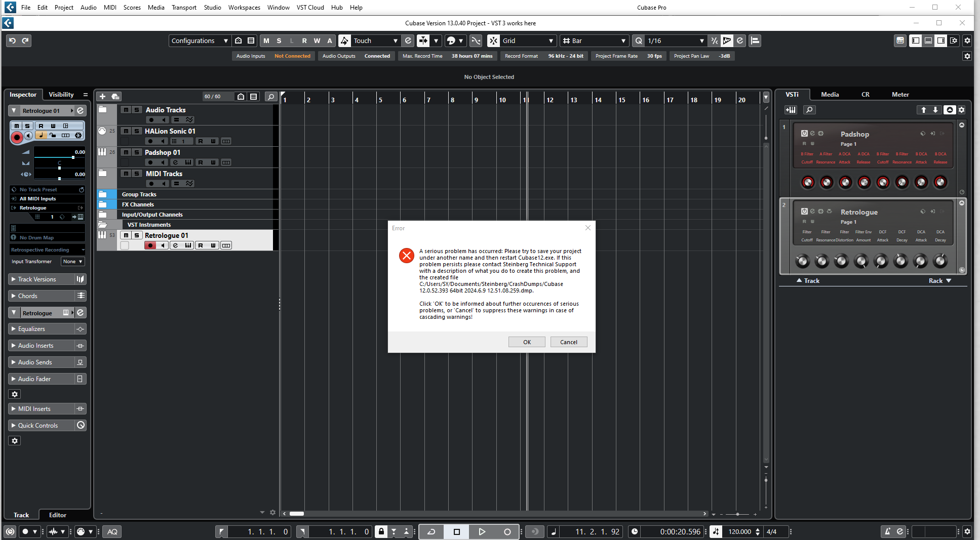Open the Configurations dropdown
Screen dimensions: 980x540
200,40
